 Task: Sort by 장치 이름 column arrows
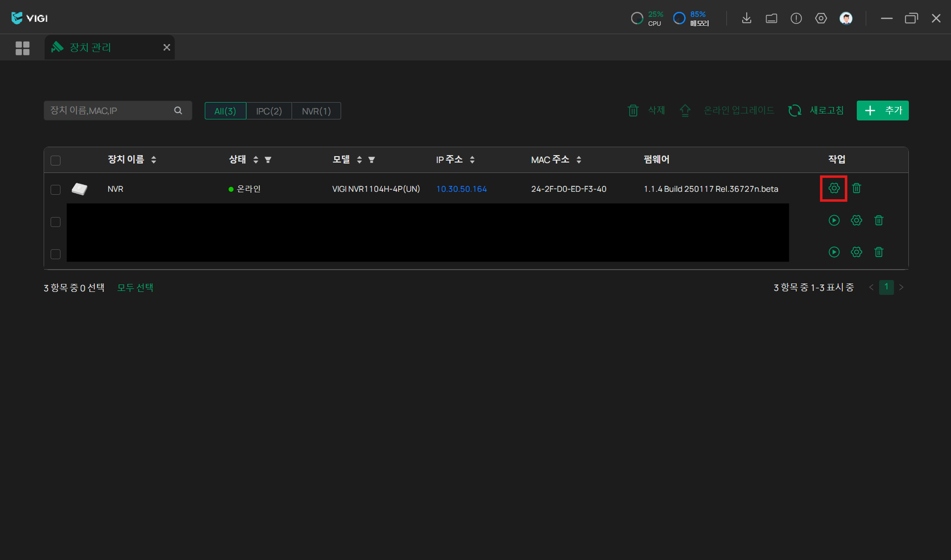click(x=154, y=160)
